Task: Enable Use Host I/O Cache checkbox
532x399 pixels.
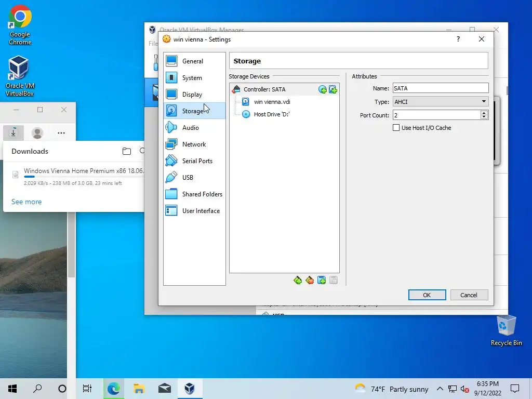Action: 396,128
